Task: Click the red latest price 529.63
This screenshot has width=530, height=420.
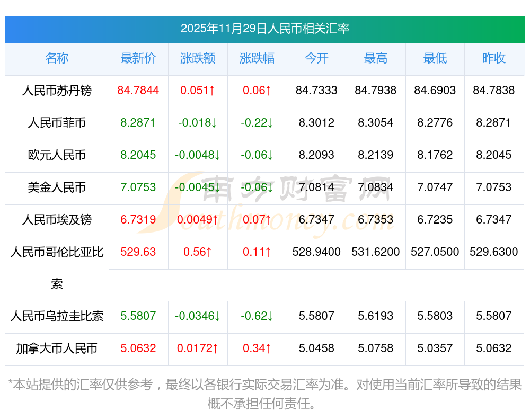Action: pyautogui.click(x=138, y=252)
